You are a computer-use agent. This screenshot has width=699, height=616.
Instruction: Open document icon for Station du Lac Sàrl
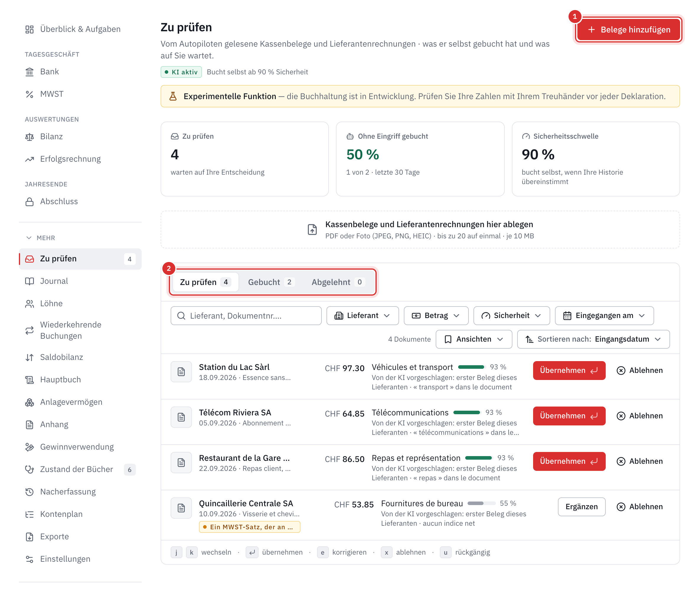(181, 372)
